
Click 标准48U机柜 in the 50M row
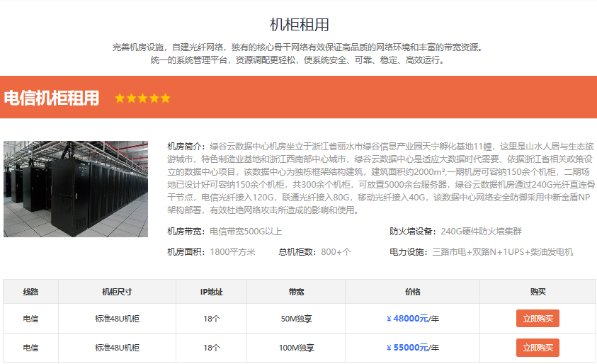click(117, 319)
